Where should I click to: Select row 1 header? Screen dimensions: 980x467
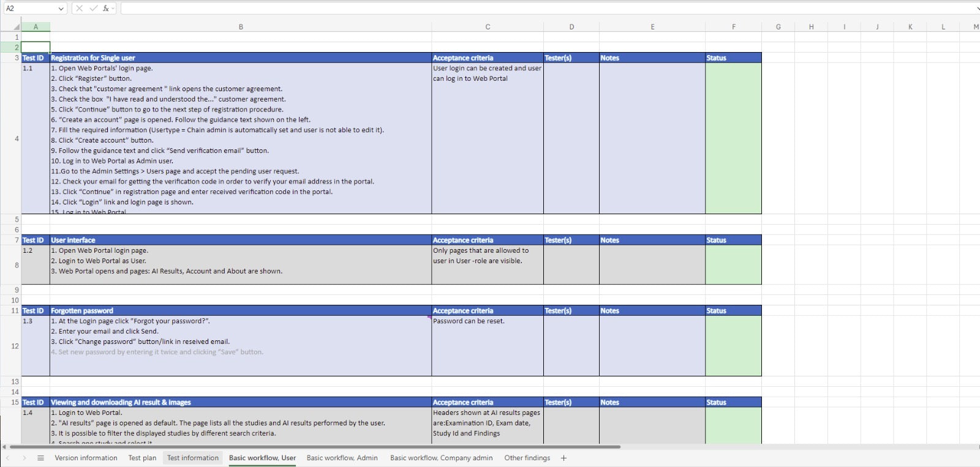(10, 37)
